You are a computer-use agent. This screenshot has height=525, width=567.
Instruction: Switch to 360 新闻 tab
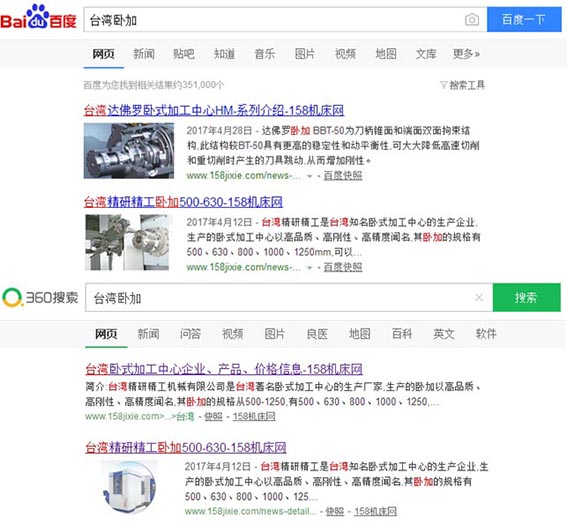[148, 334]
